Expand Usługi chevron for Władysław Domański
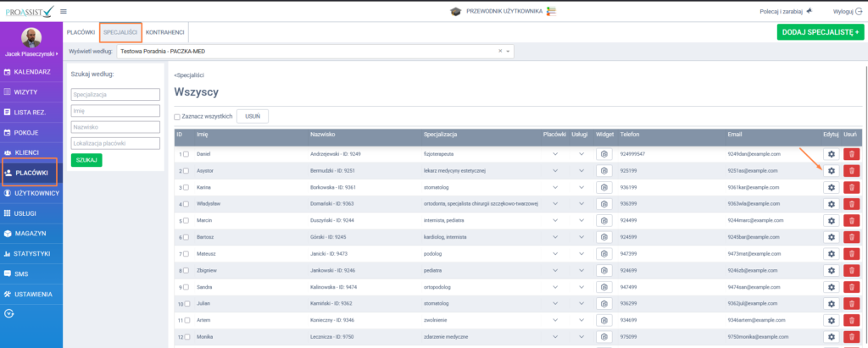Screen dimensions: 868x348 click(x=581, y=203)
